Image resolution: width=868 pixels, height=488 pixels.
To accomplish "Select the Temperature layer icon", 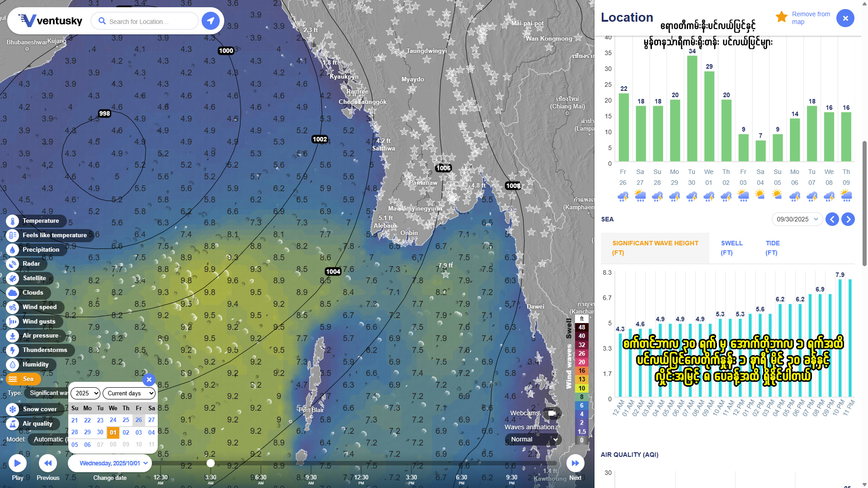I will (x=13, y=221).
